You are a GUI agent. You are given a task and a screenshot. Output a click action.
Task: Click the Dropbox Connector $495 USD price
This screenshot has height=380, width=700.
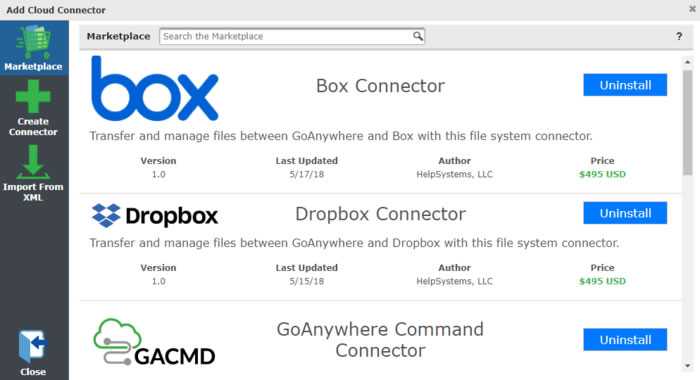click(x=602, y=281)
